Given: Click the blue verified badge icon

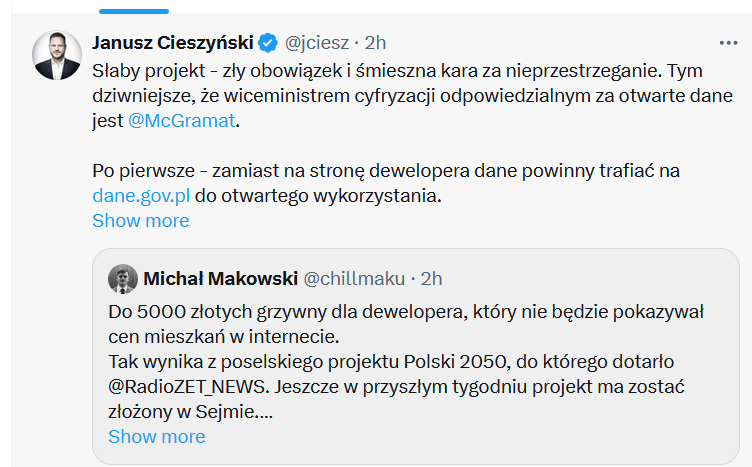Looking at the screenshot, I should (268, 43).
